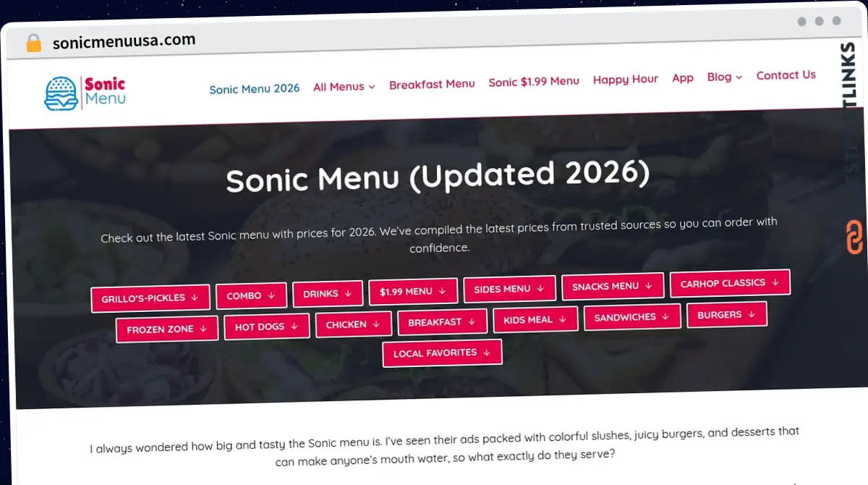Screen dimensions: 868x485
Task: Open the Contact Us page
Action: [786, 75]
